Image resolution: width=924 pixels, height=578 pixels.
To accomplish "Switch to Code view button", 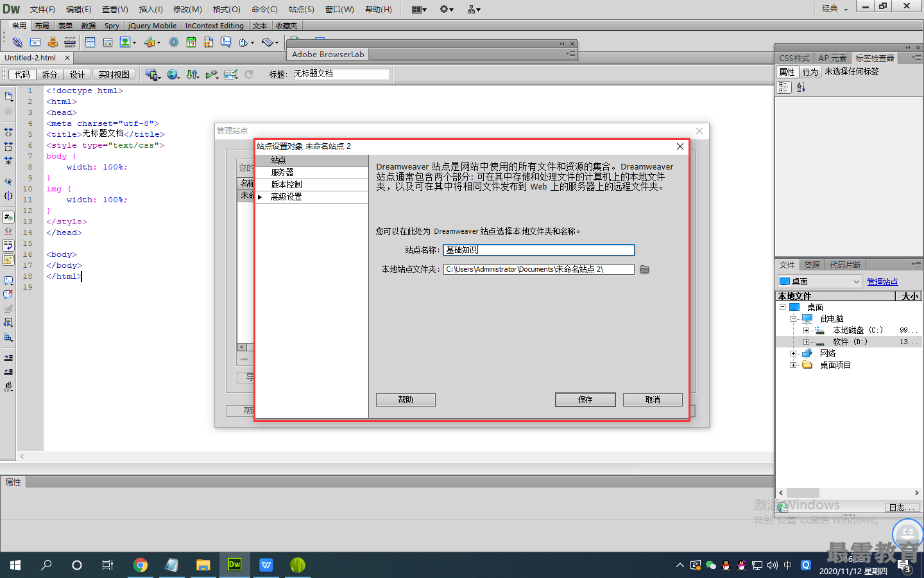I will coord(22,74).
